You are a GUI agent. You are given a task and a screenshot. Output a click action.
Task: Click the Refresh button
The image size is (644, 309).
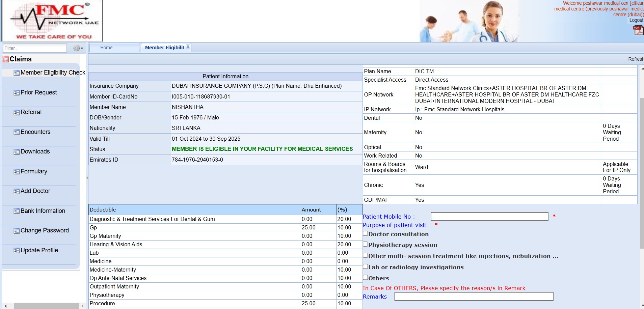click(x=636, y=59)
